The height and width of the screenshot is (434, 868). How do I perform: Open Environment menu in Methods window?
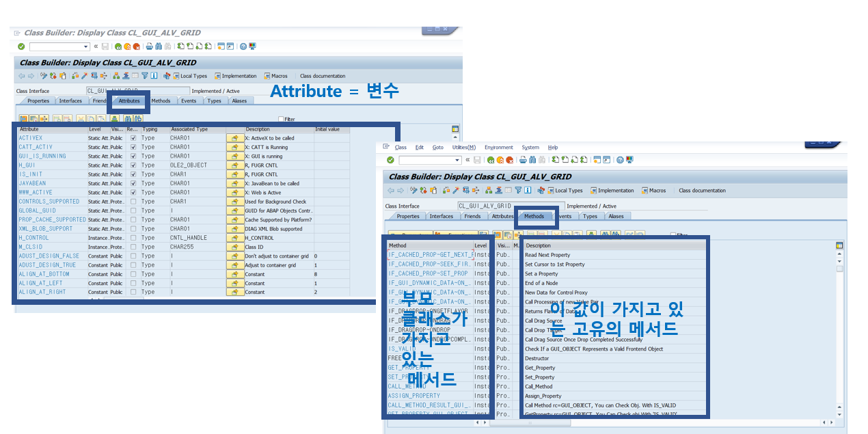pos(499,147)
